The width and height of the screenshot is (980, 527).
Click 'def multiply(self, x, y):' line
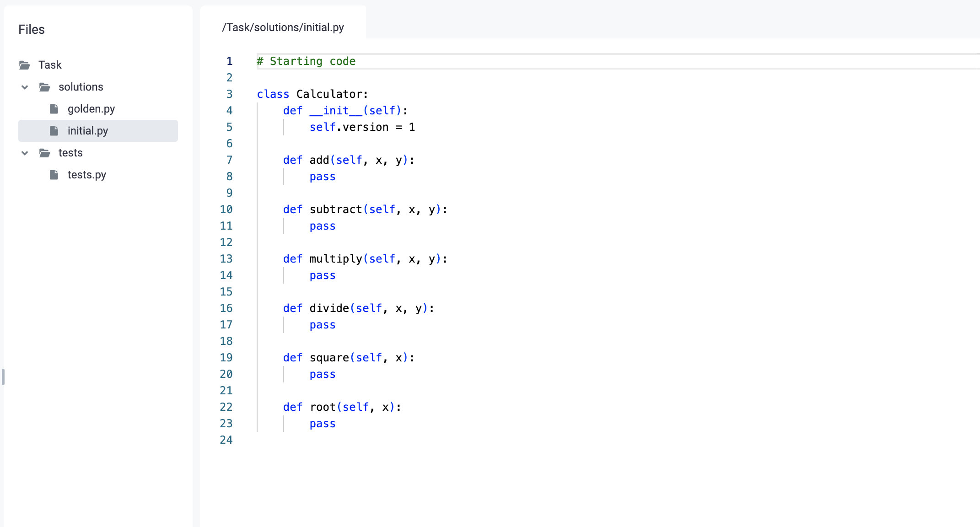(x=365, y=259)
